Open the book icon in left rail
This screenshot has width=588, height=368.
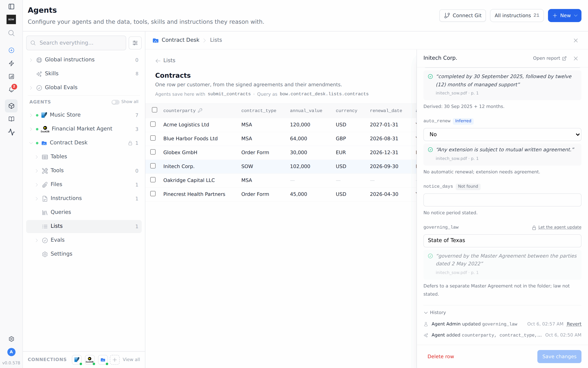[11, 119]
